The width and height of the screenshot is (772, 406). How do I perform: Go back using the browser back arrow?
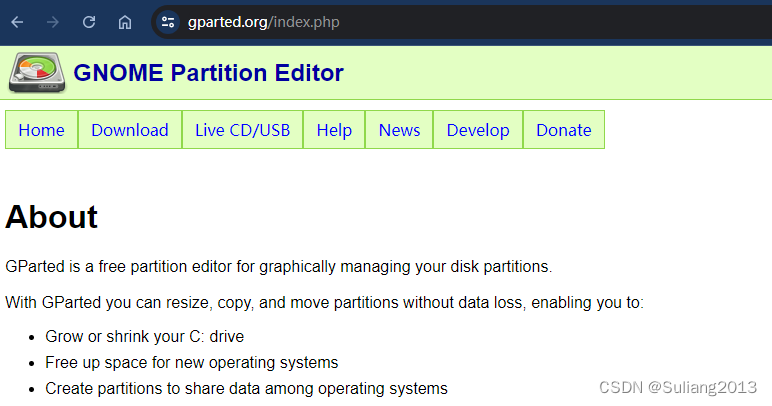[x=17, y=22]
